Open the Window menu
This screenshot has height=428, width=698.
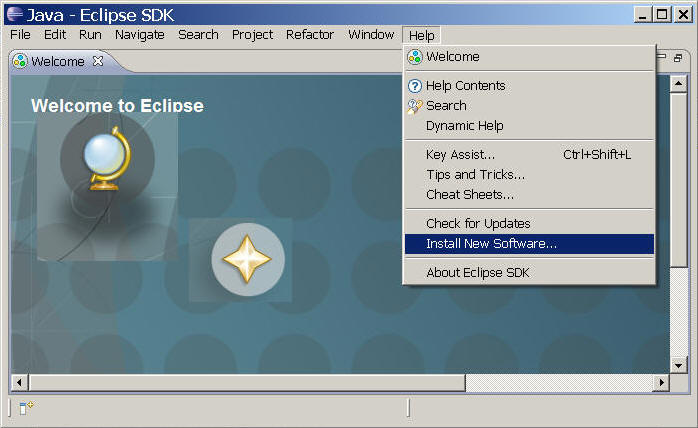[x=371, y=35]
